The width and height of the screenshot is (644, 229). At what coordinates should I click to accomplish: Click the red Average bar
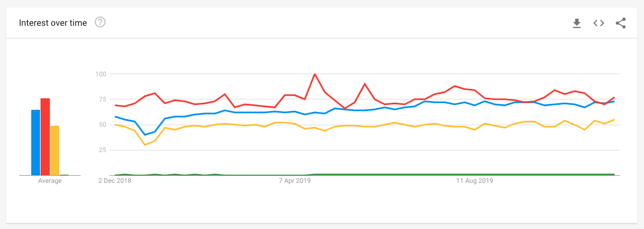coord(45,137)
